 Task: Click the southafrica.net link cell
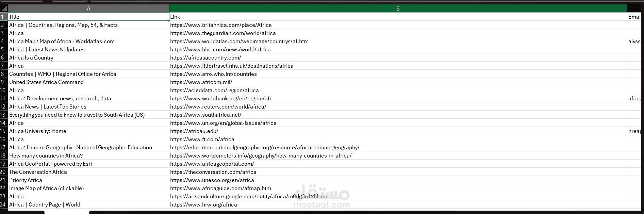(398, 115)
